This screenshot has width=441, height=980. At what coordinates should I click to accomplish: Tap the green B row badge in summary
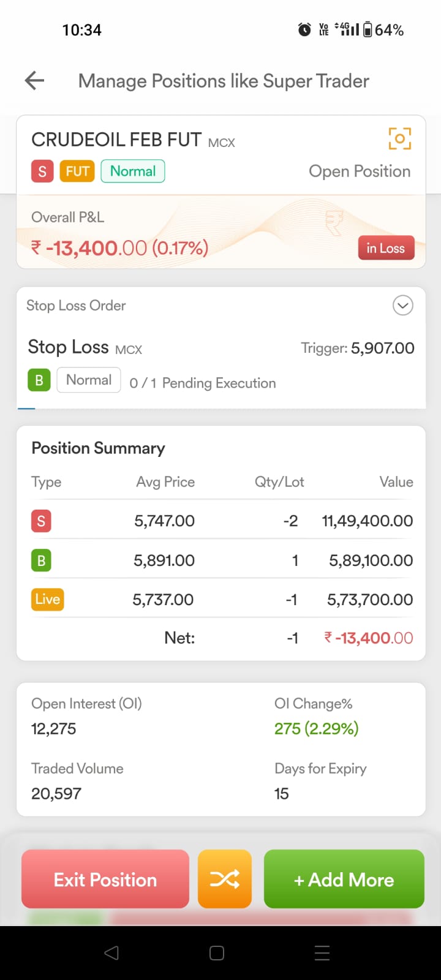pos(41,560)
